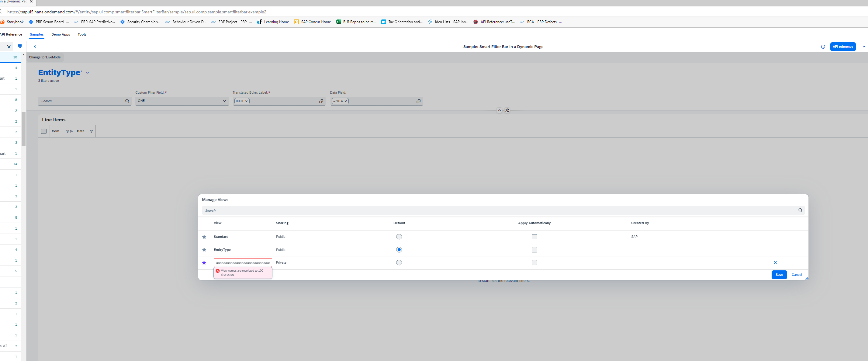Click the Save button in Manage Views
This screenshot has width=868, height=361.
(779, 275)
